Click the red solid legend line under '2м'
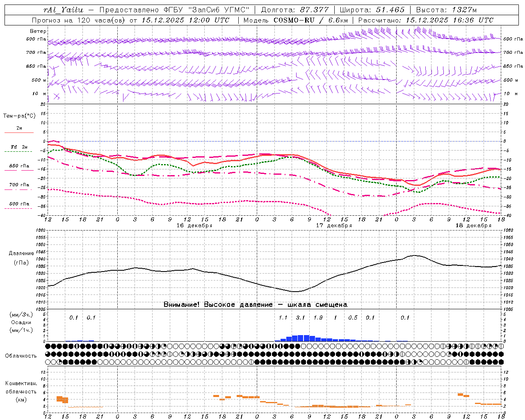The width and height of the screenshot is (525, 420). [19, 132]
